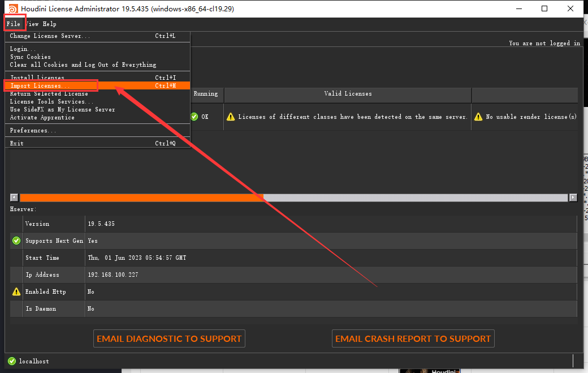Click the left arrow of the horizontal scrollbar
The height and width of the screenshot is (373, 588).
14,197
